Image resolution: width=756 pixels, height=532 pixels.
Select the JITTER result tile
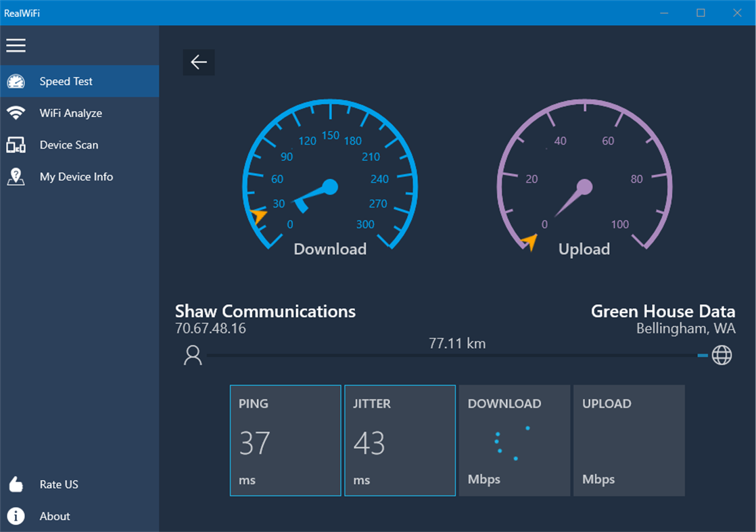tap(400, 440)
